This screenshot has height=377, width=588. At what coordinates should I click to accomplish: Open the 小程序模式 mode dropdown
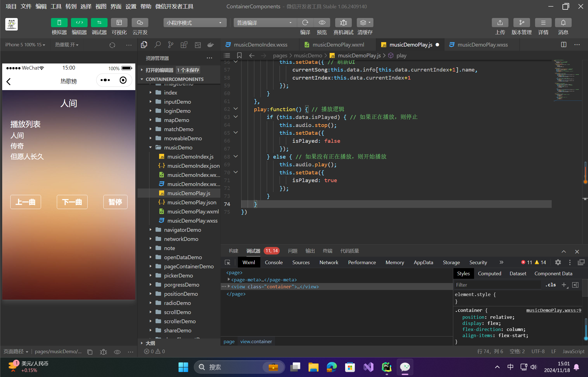pyautogui.click(x=195, y=23)
